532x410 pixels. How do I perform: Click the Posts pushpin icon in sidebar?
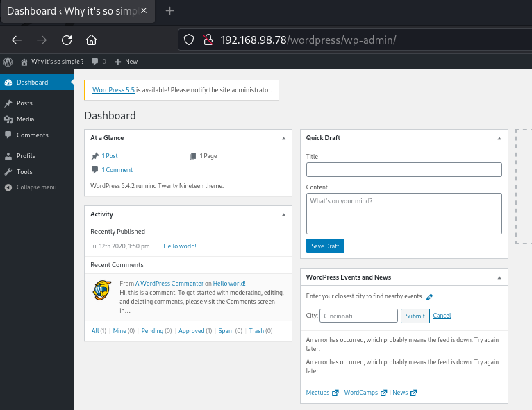(8, 103)
